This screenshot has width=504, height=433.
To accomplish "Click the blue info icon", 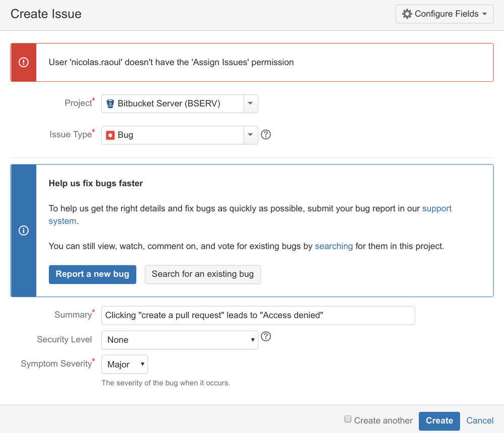I will pyautogui.click(x=24, y=231).
